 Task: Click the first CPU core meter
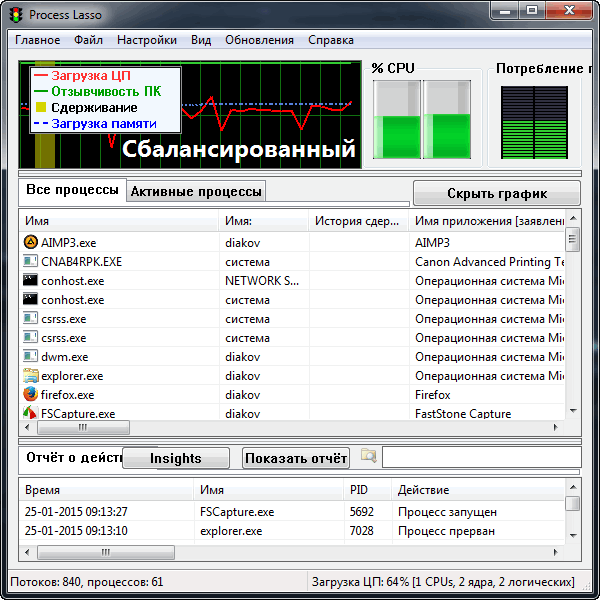397,119
